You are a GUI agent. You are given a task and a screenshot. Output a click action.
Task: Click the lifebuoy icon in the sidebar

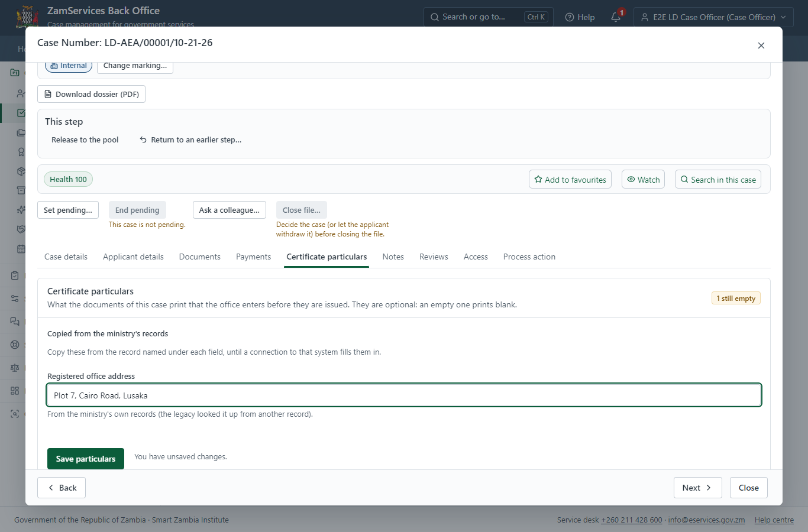15,345
